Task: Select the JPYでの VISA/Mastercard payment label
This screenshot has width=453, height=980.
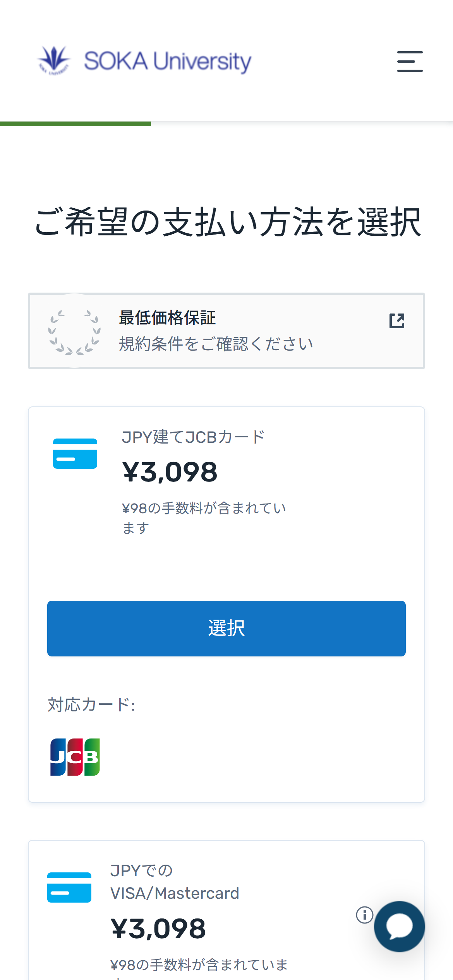Action: coord(175,882)
